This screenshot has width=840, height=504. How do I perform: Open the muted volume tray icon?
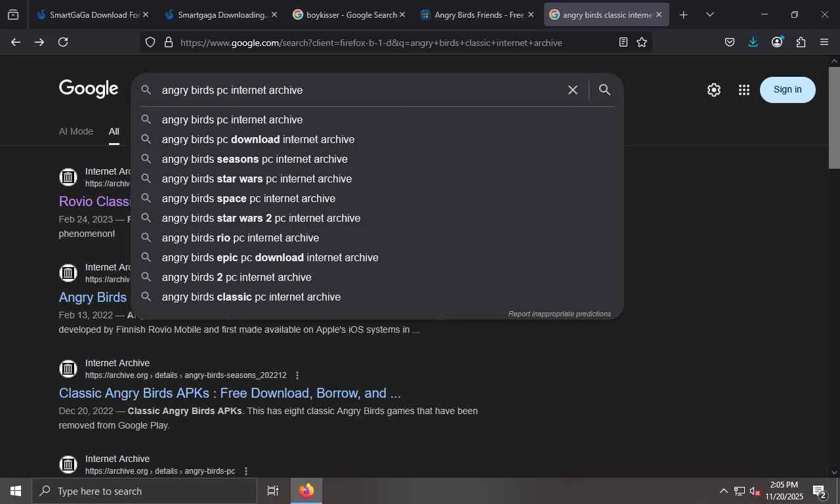coord(755,491)
